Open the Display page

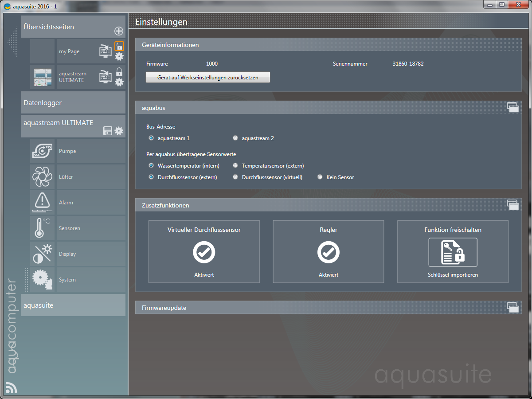[91, 254]
